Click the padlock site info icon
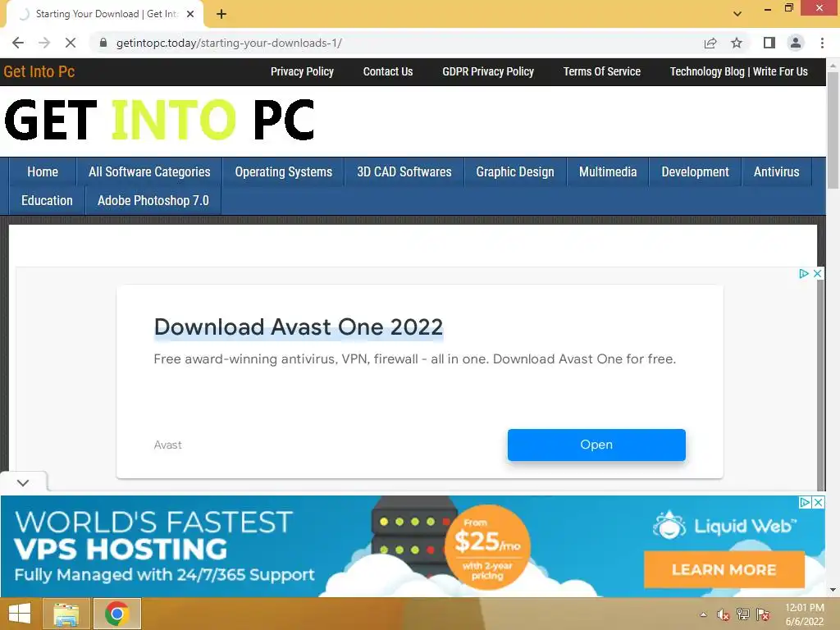 [103, 43]
